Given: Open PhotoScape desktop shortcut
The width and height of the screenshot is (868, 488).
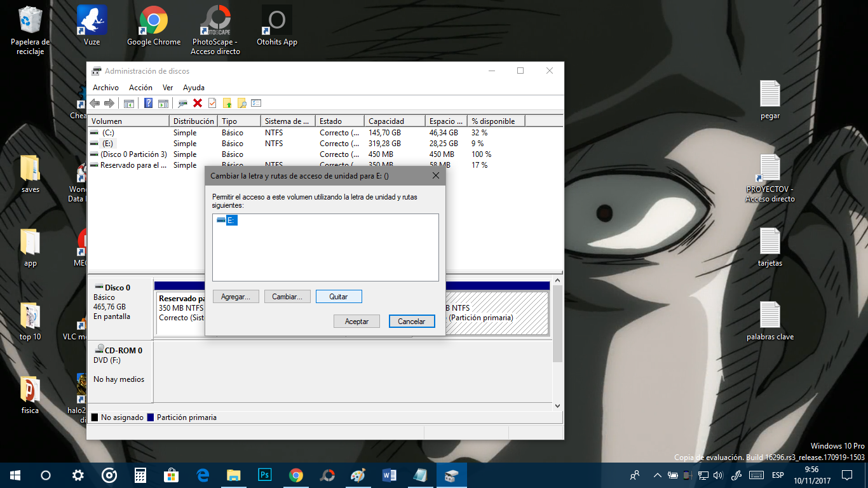Looking at the screenshot, I should pos(215,30).
